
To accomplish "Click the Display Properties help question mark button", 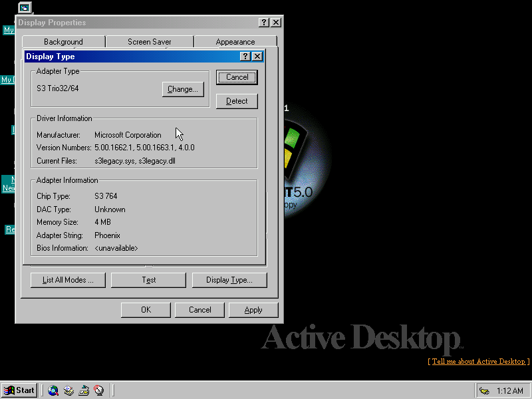I will (x=264, y=23).
